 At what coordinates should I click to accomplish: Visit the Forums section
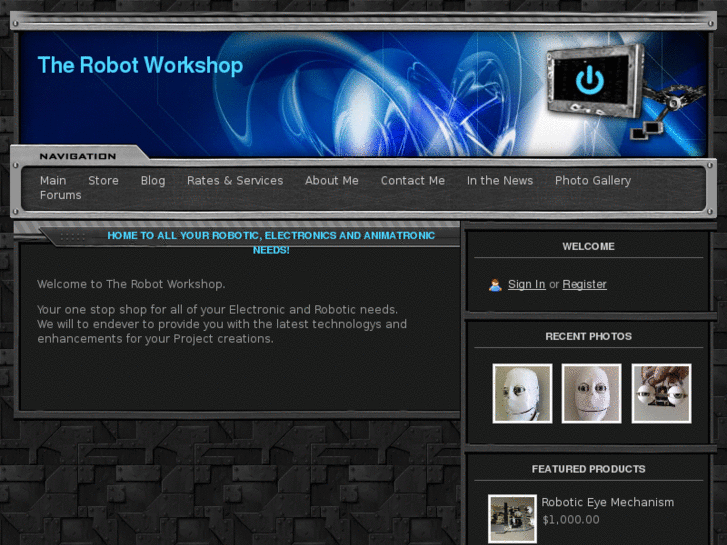coord(61,196)
